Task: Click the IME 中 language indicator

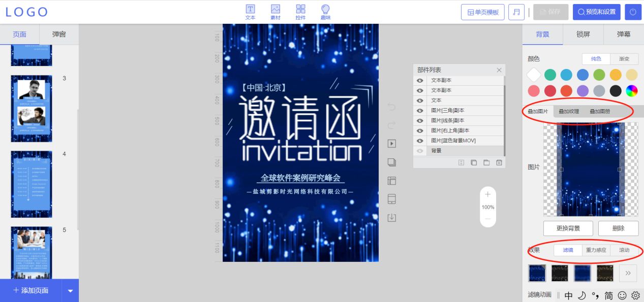Action: click(x=569, y=295)
